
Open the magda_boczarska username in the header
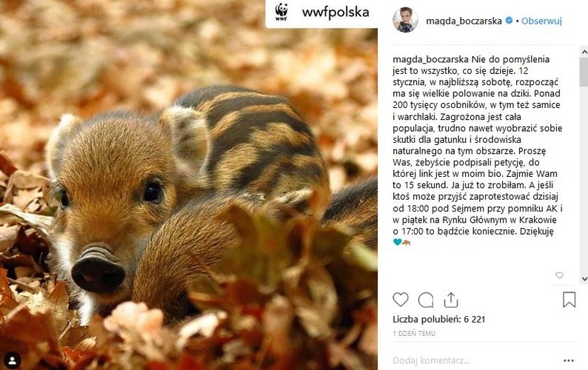(464, 21)
